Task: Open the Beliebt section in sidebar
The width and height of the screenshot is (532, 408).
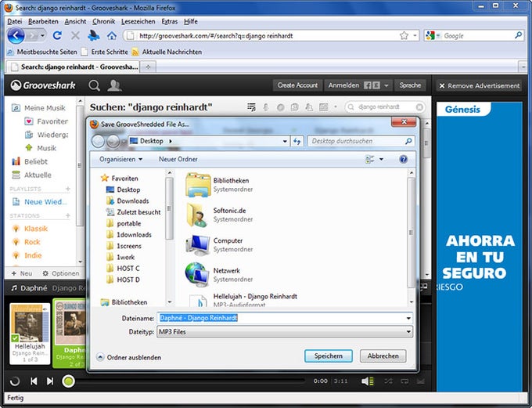Action: 30,161
